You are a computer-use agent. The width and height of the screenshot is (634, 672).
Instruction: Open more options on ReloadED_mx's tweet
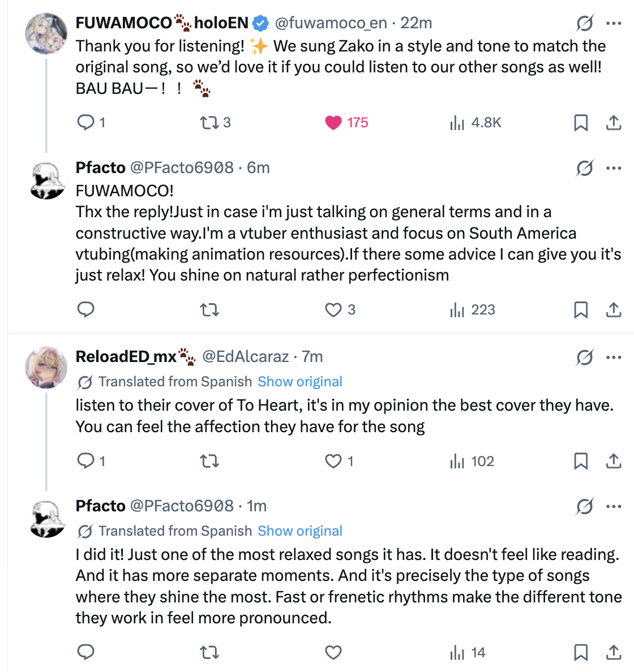click(x=614, y=357)
